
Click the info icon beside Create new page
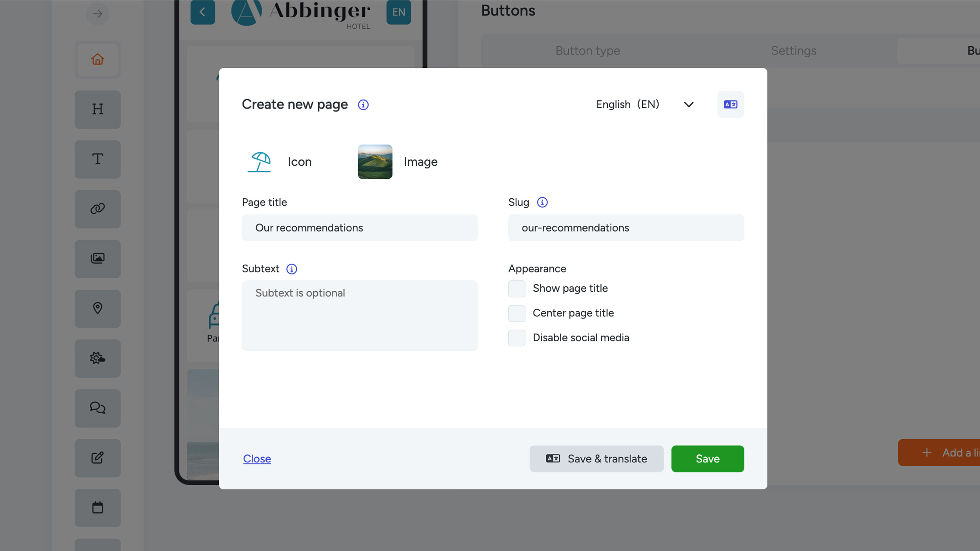pos(363,105)
